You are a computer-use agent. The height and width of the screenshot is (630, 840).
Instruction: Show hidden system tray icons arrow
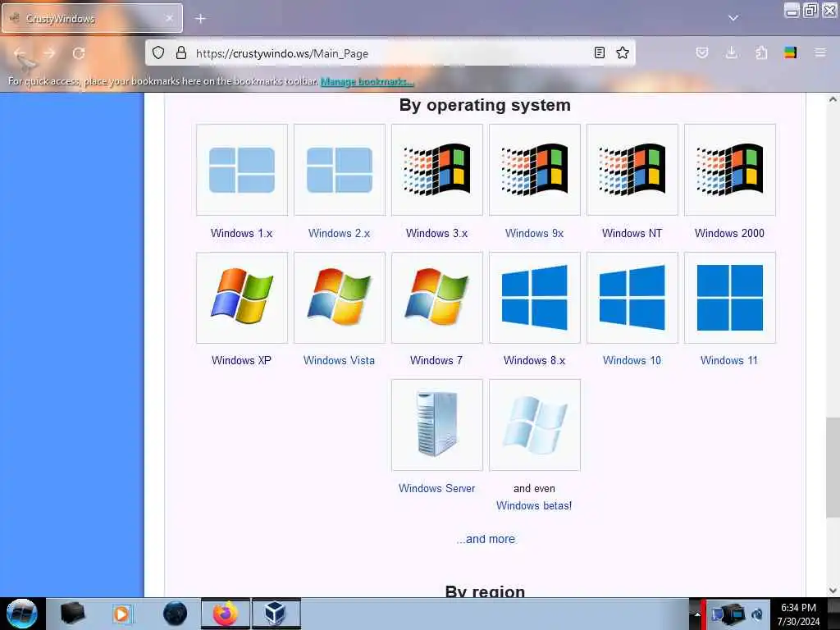[x=697, y=614]
